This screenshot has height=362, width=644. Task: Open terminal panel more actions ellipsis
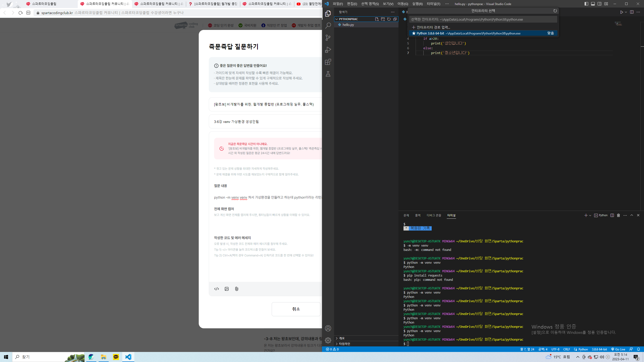pyautogui.click(x=625, y=215)
